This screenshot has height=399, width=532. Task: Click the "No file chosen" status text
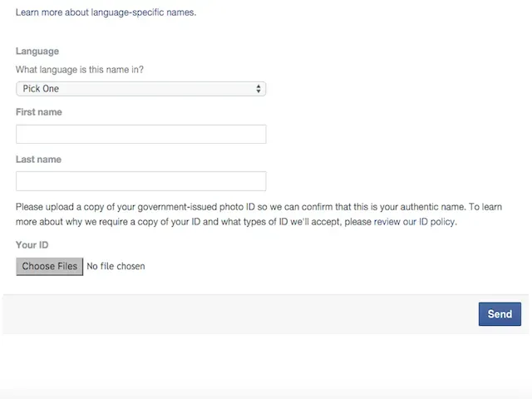click(x=116, y=267)
